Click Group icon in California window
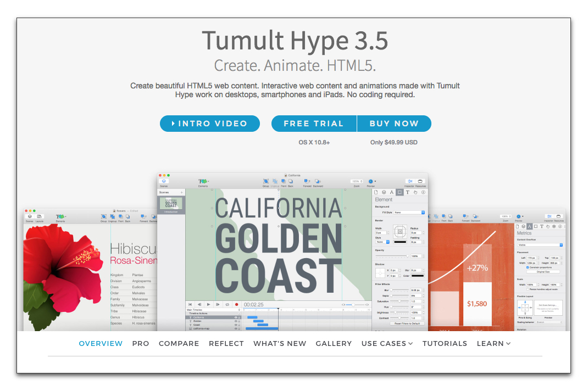The width and height of the screenshot is (588, 391). (x=266, y=181)
